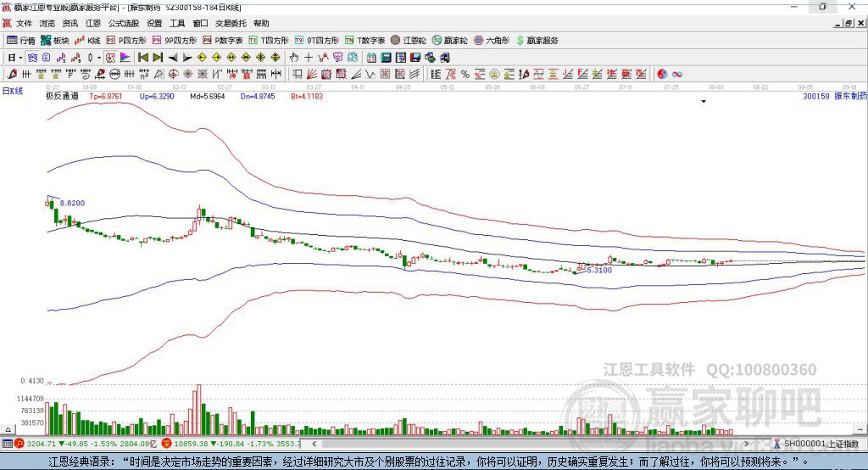Viewport: 868px width, 470px height.
Task: Click the first yellow diamond arrow icon
Action: click(x=202, y=58)
